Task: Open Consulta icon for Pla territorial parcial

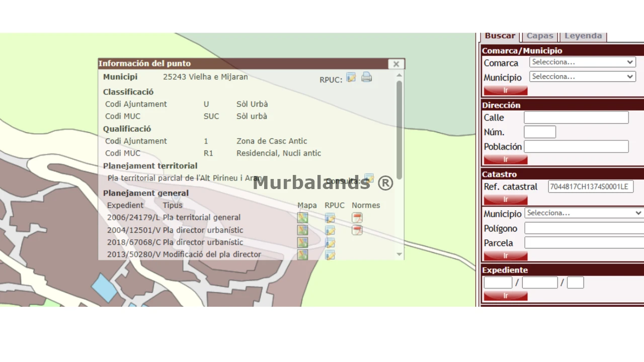Action: [369, 178]
